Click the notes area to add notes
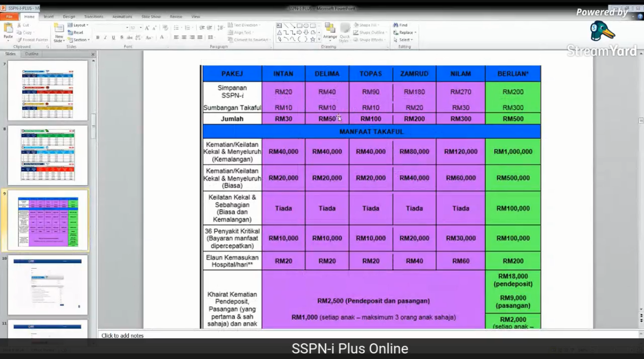 pyautogui.click(x=330, y=335)
